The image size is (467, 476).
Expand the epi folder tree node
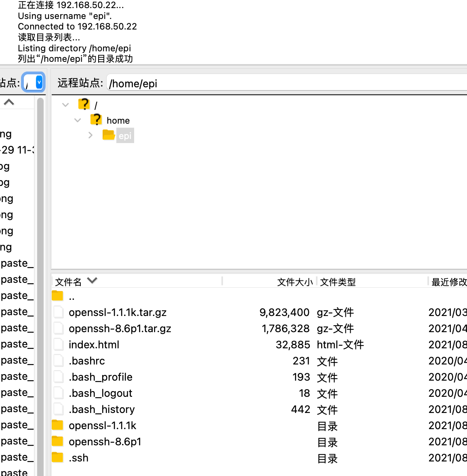pos(90,135)
